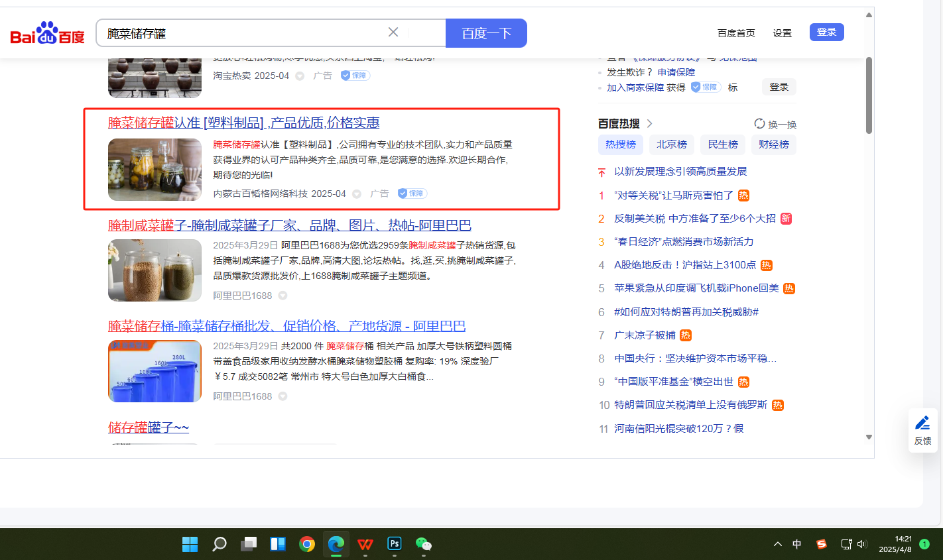This screenshot has width=943, height=560.
Task: Select the 财经榜 tab
Action: pyautogui.click(x=774, y=144)
